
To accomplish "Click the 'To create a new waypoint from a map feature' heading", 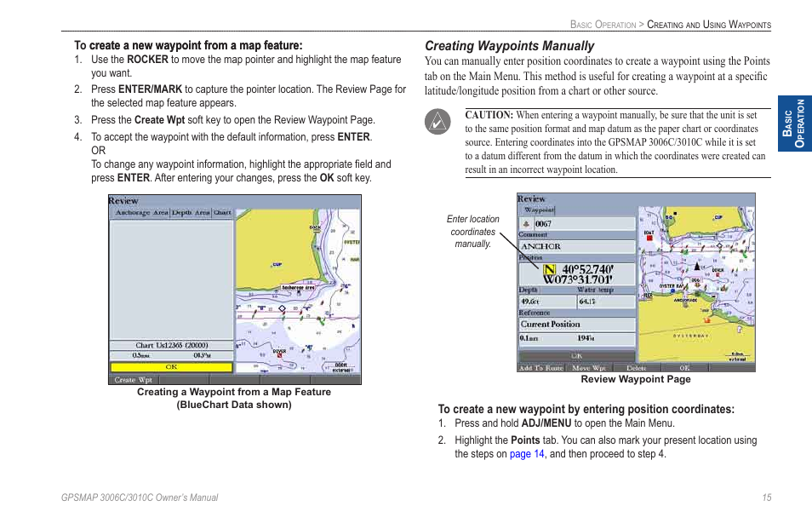I will pos(188,46).
